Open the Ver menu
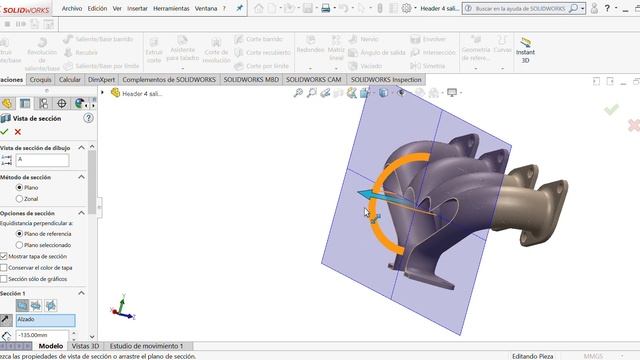640x360 pixels. pyautogui.click(x=117, y=8)
